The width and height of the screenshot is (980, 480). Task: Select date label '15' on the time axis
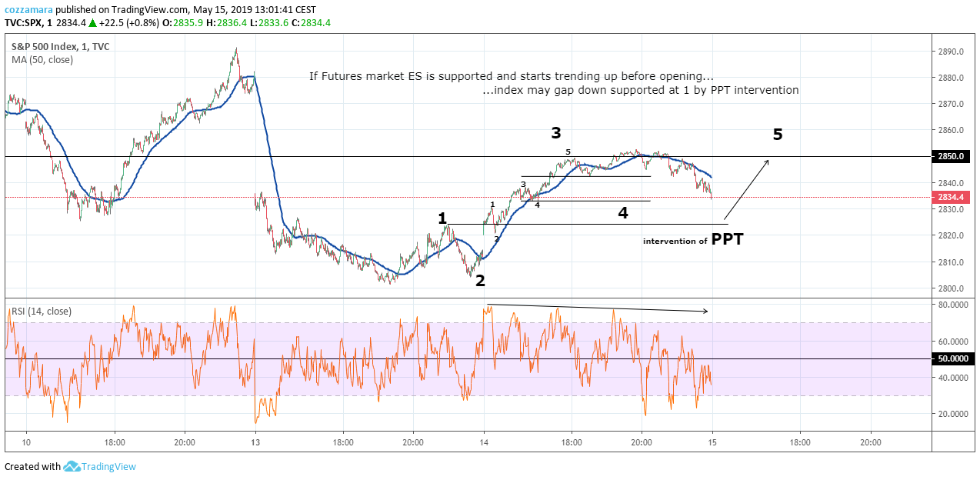[713, 442]
